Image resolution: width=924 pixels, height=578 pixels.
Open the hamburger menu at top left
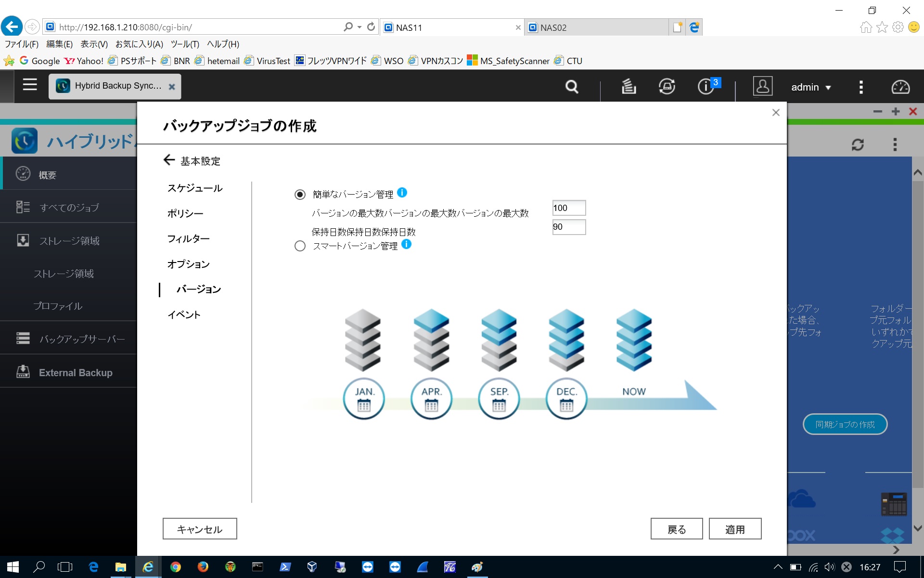(29, 85)
